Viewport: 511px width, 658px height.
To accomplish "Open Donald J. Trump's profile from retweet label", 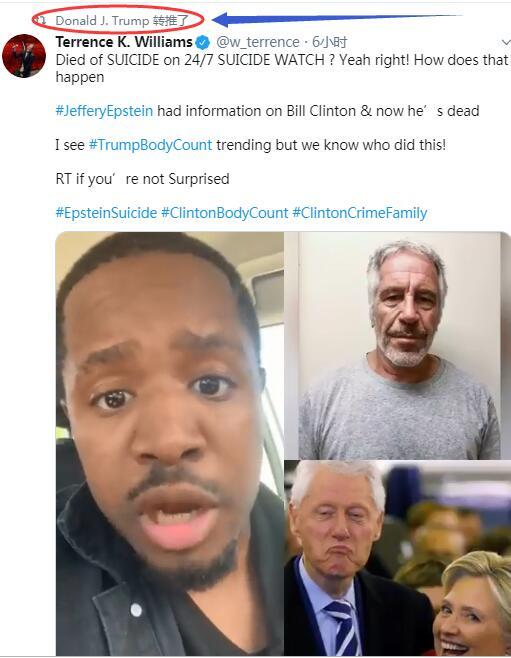I will pos(102,21).
